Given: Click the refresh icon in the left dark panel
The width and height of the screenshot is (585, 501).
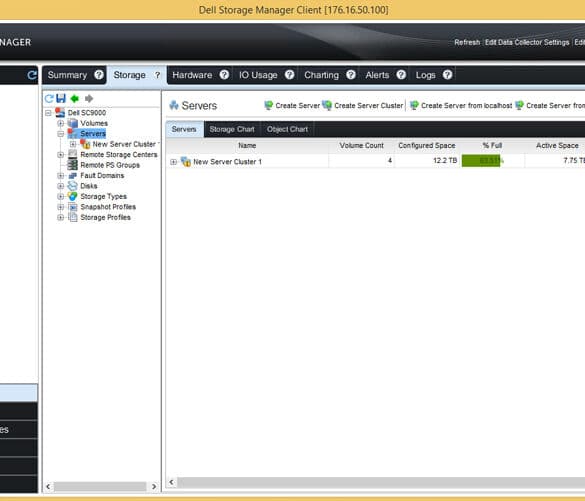Looking at the screenshot, I should click(x=32, y=75).
